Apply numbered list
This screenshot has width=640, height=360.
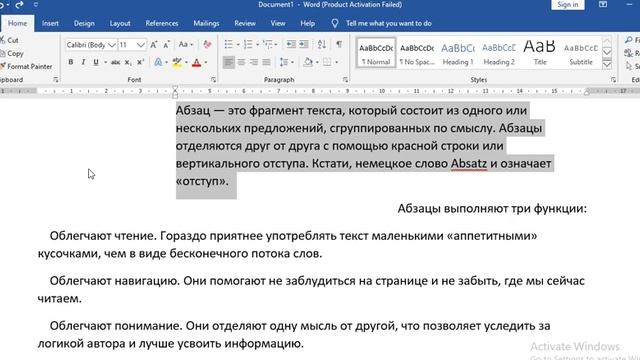[248, 44]
